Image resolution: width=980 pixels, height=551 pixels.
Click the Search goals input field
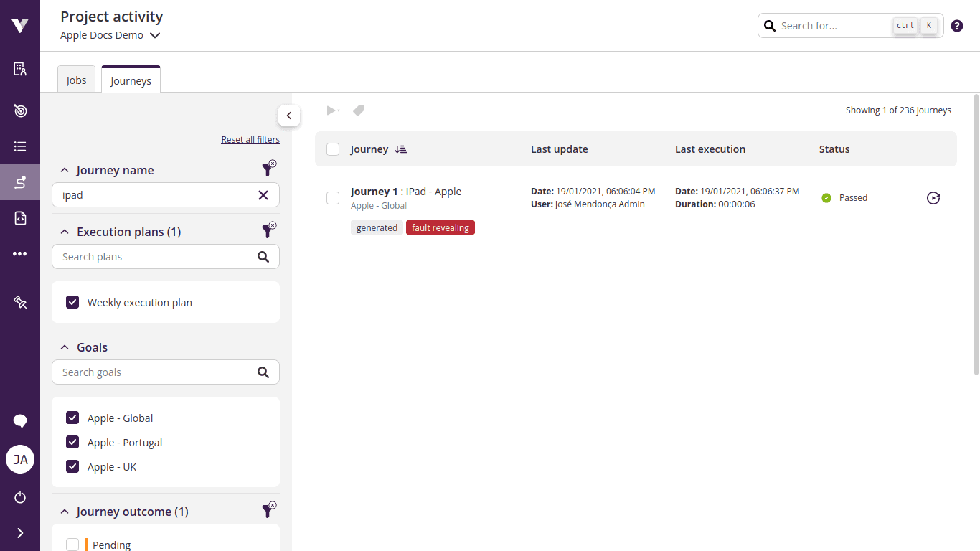[x=154, y=372]
